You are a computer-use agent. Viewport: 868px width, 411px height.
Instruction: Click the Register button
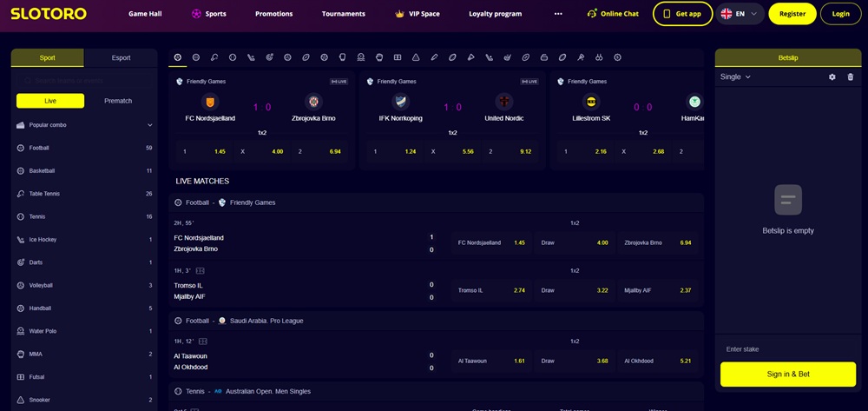(792, 14)
